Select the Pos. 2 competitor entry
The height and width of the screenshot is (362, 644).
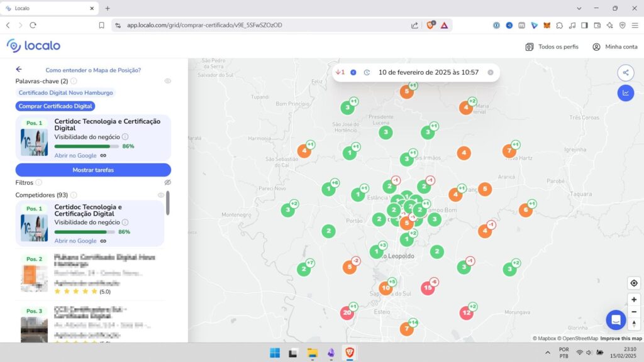click(x=91, y=274)
